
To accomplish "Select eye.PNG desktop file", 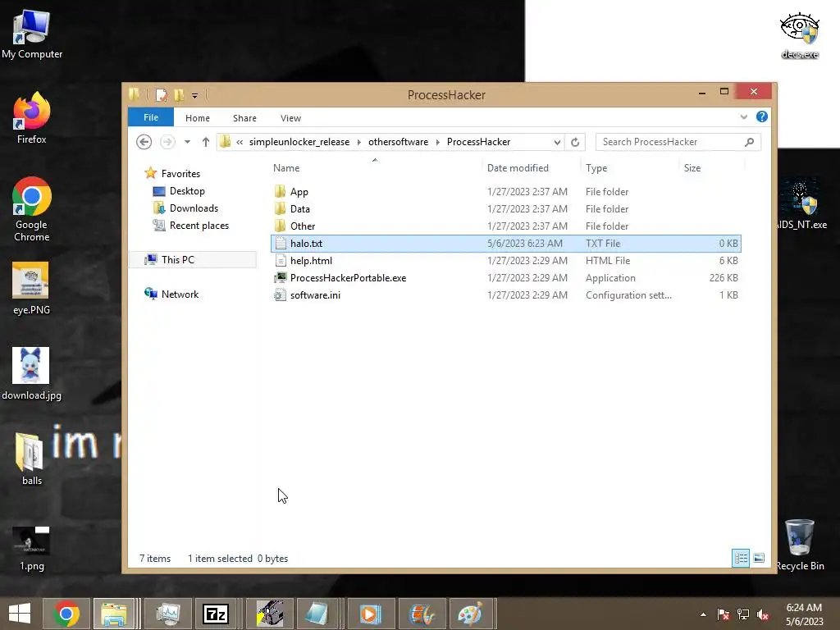I will (32, 289).
